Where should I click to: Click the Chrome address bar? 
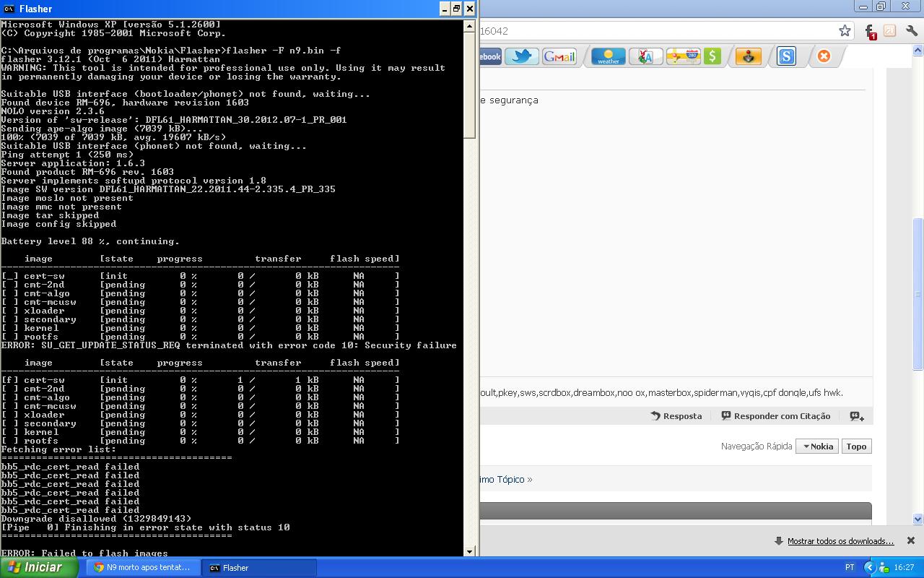tap(657, 31)
